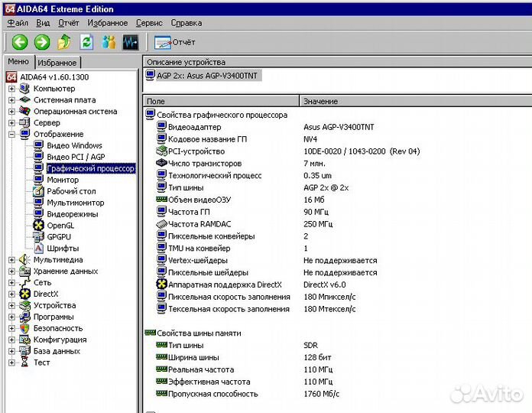This screenshot has width=532, height=413.
Task: Select Монитор in the tree
Action: click(x=63, y=180)
